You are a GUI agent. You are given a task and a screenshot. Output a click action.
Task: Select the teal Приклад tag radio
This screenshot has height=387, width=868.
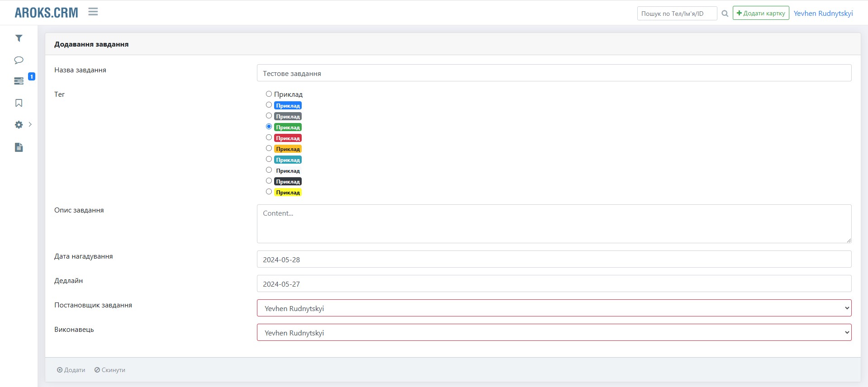tap(269, 159)
